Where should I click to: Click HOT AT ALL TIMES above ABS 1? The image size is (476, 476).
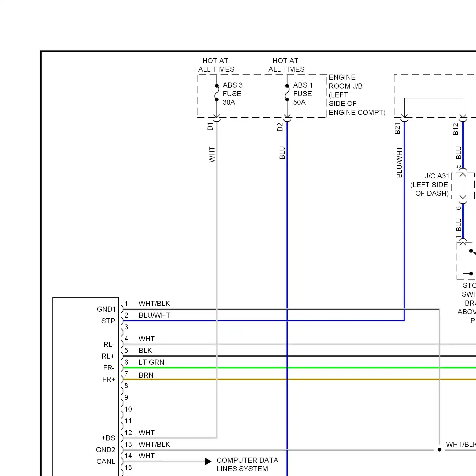point(286,65)
